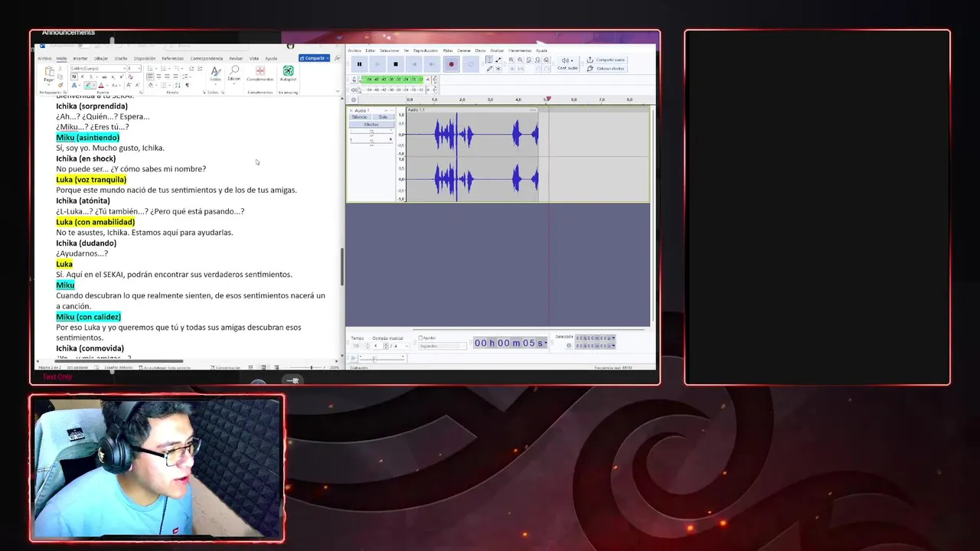Open Herramientas menu in Audacity
980x551 pixels.
(x=520, y=51)
